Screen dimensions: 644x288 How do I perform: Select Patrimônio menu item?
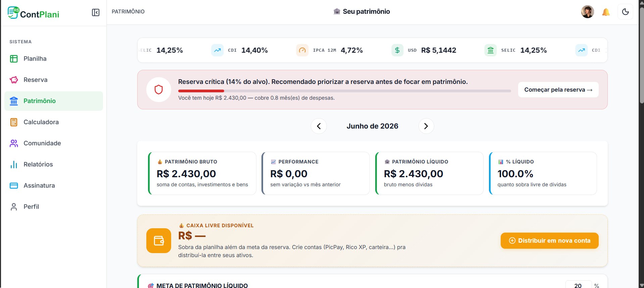click(54, 101)
